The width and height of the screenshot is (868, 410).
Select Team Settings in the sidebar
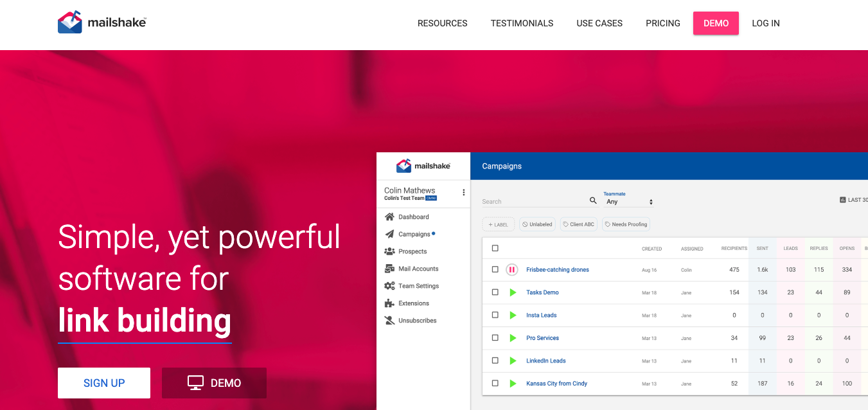419,286
